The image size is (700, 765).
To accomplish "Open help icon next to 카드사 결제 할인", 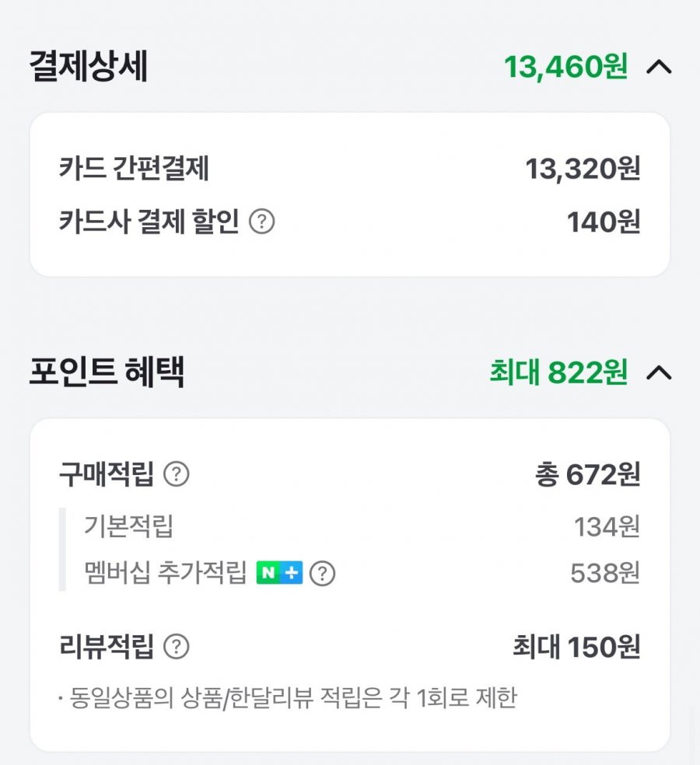I will coord(262,221).
